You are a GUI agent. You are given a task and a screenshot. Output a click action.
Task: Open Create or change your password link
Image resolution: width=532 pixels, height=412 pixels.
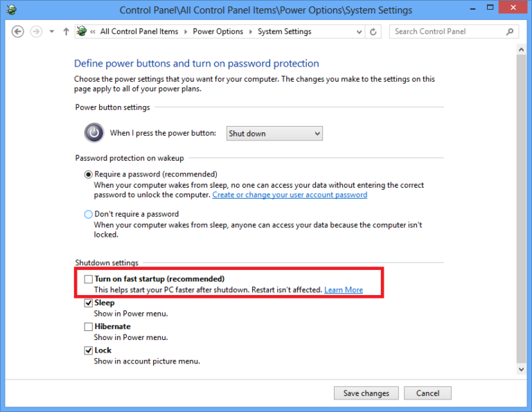[290, 195]
